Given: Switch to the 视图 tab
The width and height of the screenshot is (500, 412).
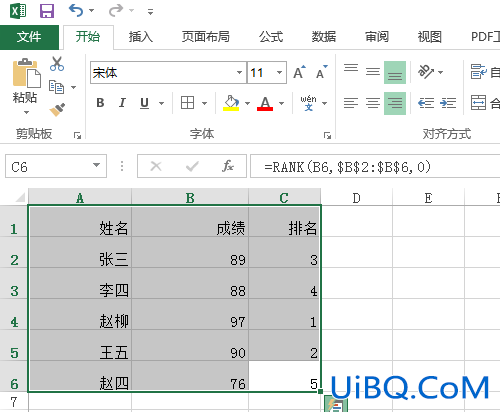Looking at the screenshot, I should [430, 37].
